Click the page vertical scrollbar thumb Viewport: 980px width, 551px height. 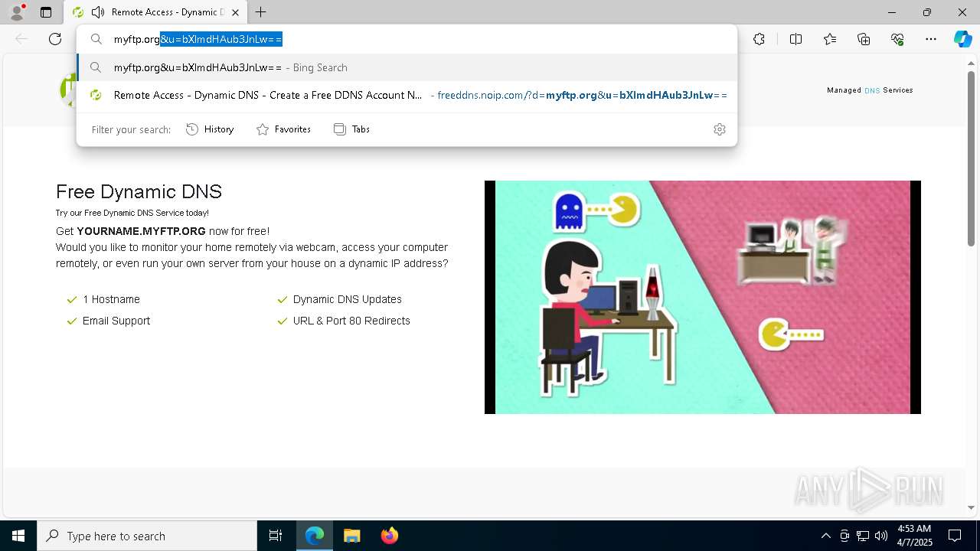971,158
